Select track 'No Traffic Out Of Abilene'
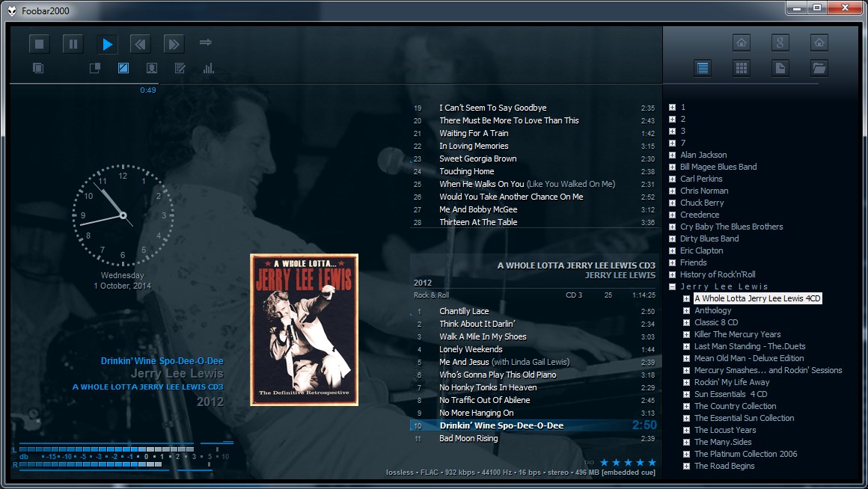 [534, 401]
